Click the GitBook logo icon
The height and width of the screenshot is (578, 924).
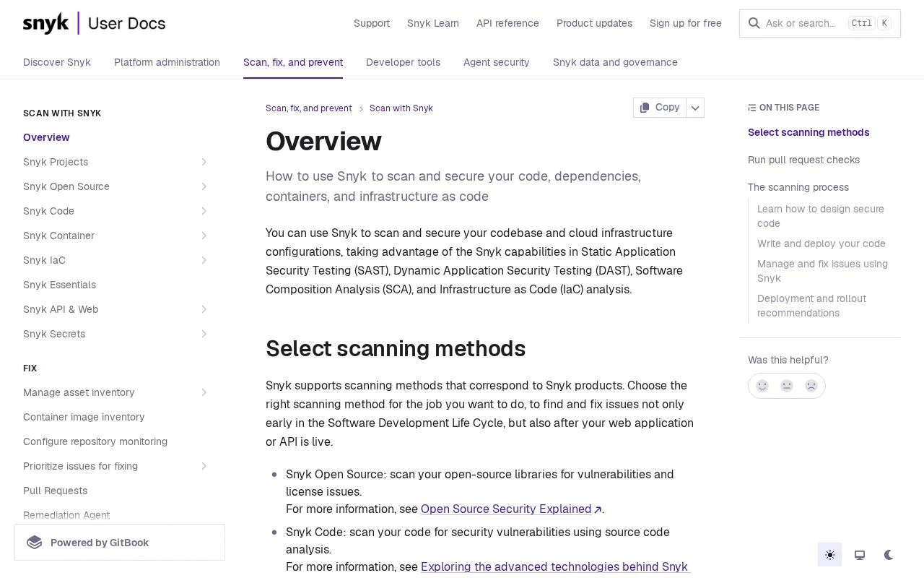coord(35,543)
